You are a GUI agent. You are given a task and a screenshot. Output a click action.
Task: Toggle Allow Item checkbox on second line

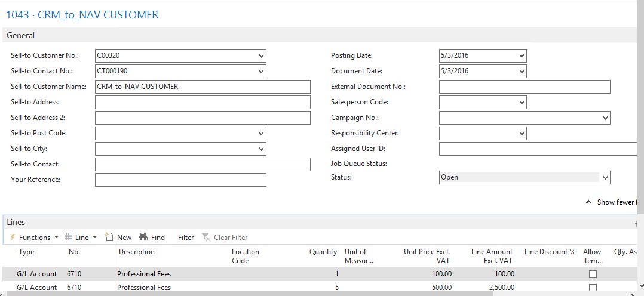[x=593, y=288]
